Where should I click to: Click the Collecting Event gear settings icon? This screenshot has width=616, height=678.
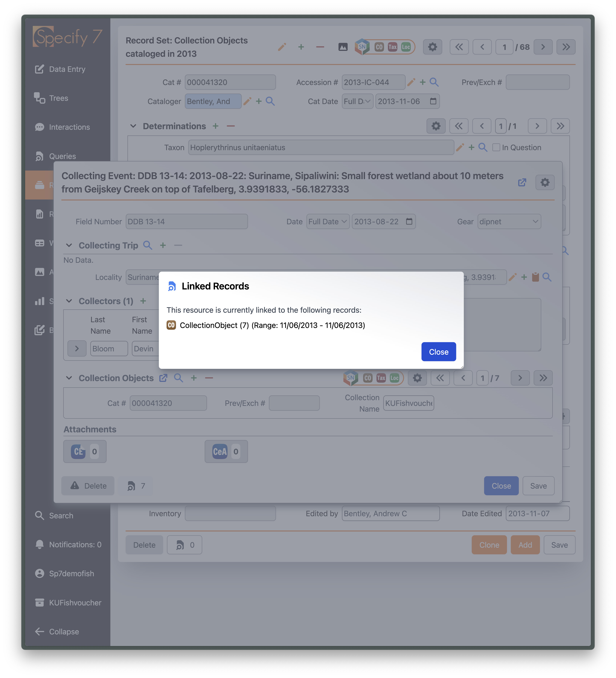545,183
